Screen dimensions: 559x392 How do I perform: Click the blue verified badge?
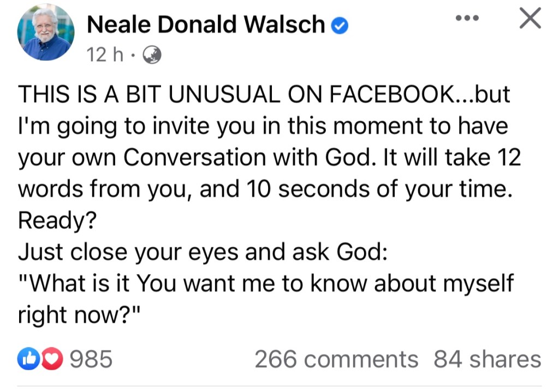tap(341, 25)
